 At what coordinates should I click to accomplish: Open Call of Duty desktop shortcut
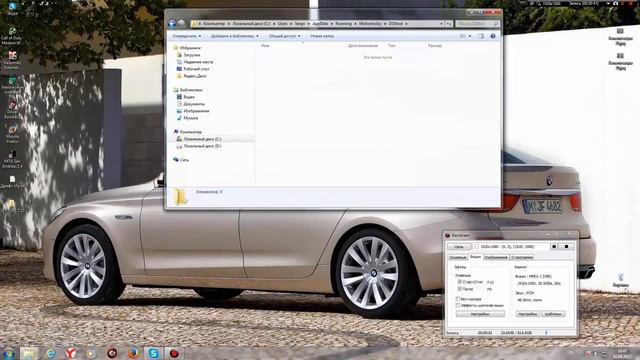click(11, 36)
